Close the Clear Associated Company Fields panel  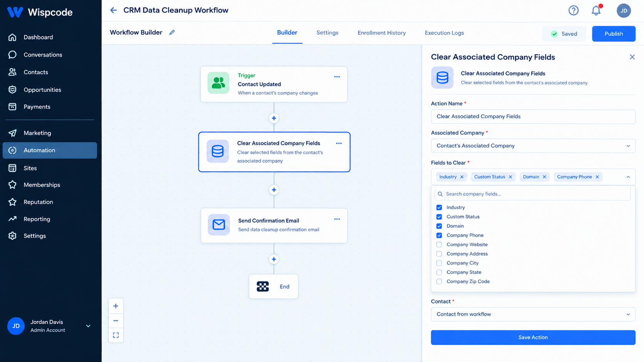pos(632,57)
